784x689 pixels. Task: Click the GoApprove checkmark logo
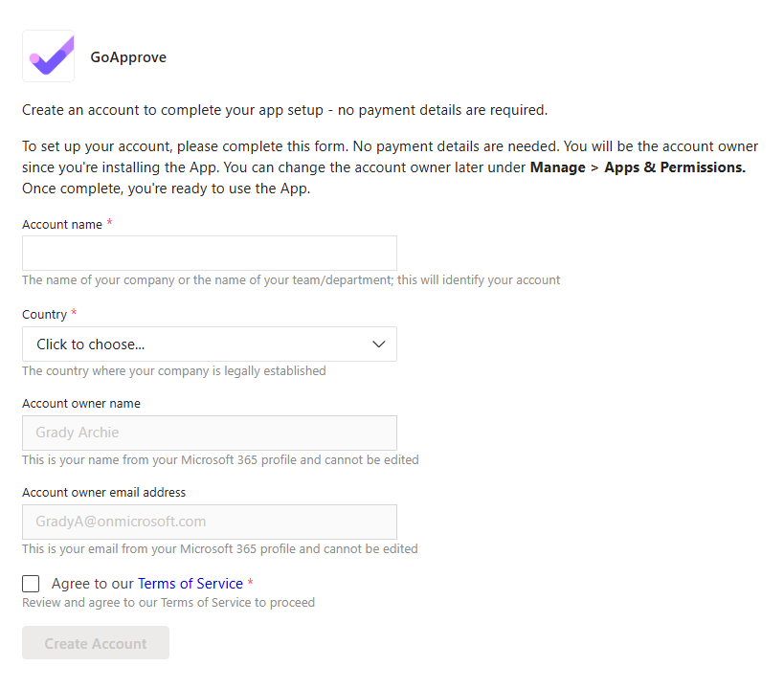pyautogui.click(x=48, y=56)
